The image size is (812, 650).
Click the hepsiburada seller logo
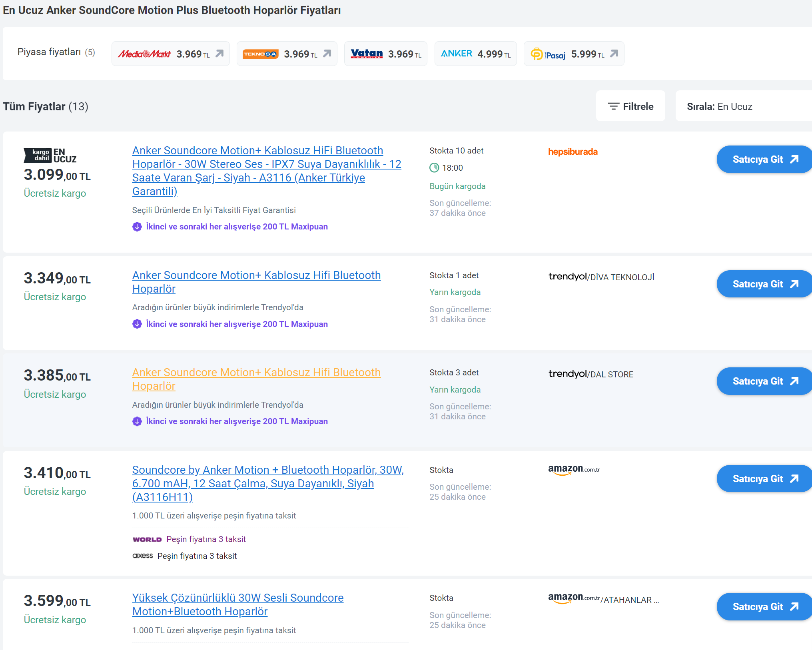click(x=573, y=152)
